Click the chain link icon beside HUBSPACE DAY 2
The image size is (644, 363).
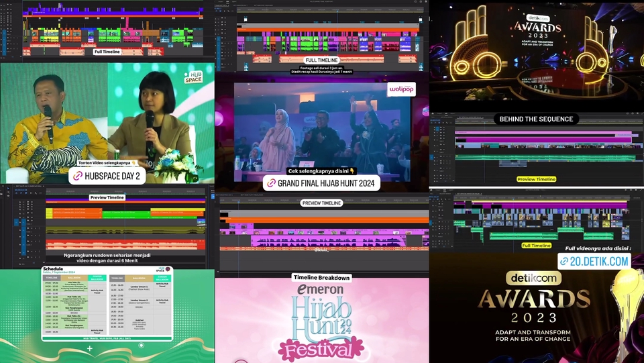78,176
